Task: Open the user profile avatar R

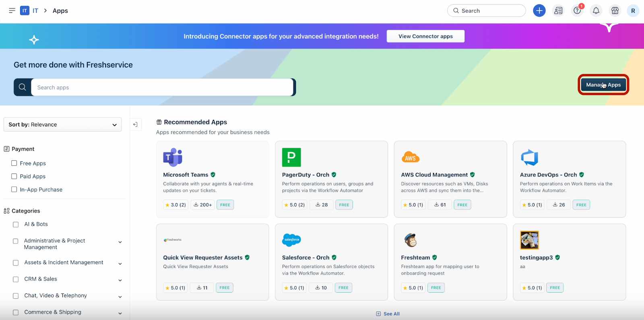Action: (633, 10)
